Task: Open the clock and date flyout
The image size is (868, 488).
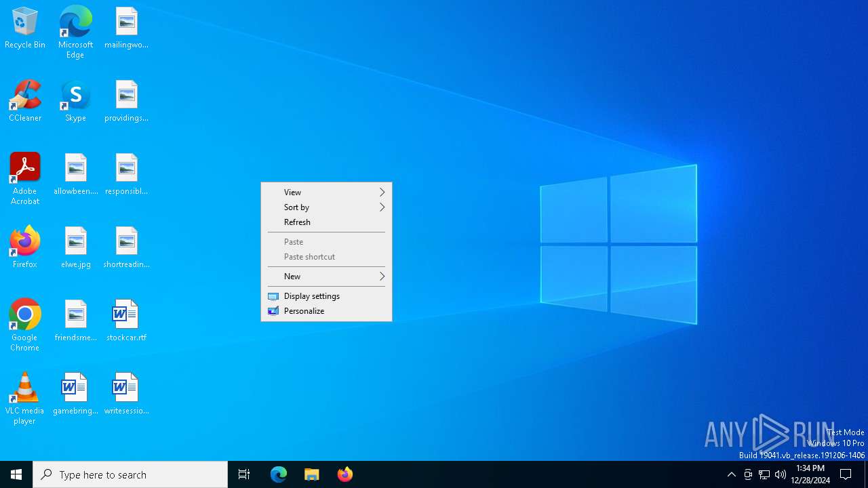Action: pos(810,474)
